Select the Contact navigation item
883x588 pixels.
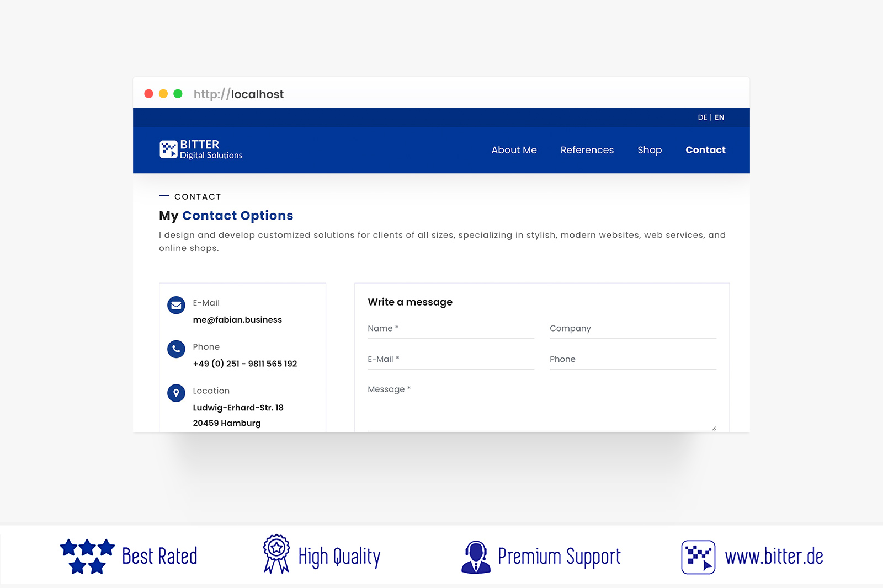tap(705, 150)
